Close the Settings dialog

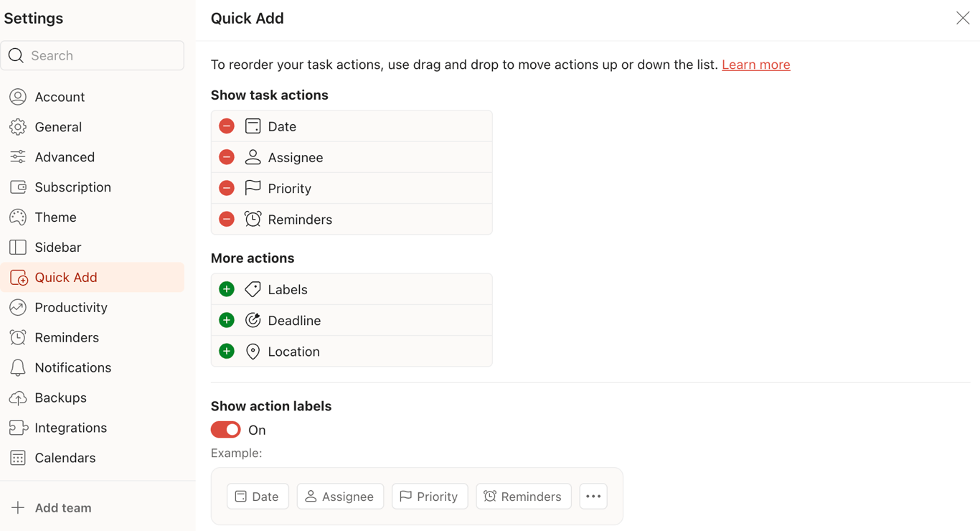963,19
